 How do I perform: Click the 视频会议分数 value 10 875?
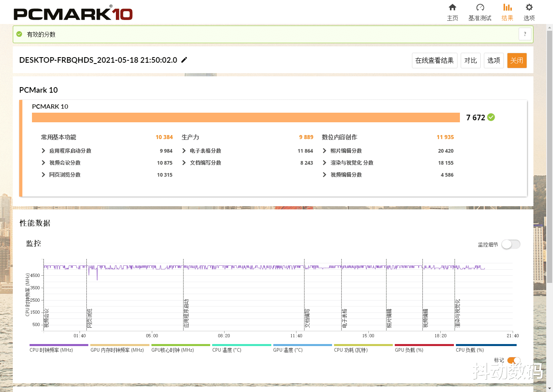(165, 163)
